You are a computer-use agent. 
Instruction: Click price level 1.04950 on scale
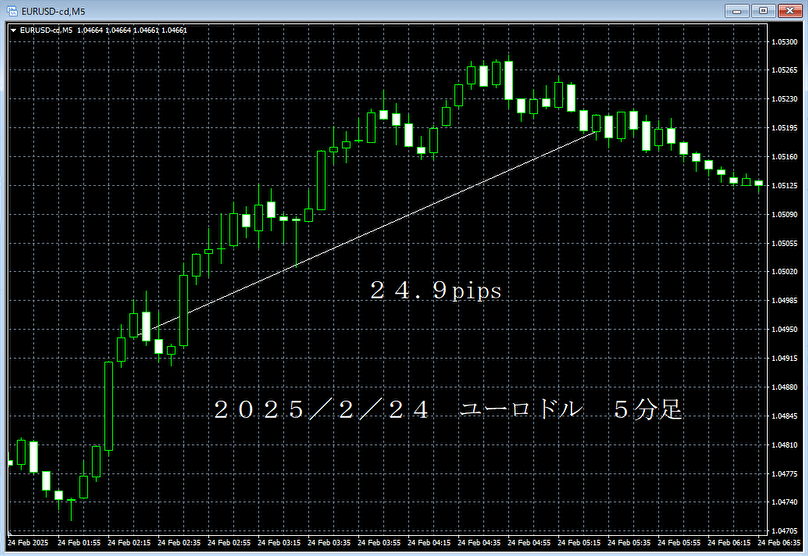pos(784,329)
